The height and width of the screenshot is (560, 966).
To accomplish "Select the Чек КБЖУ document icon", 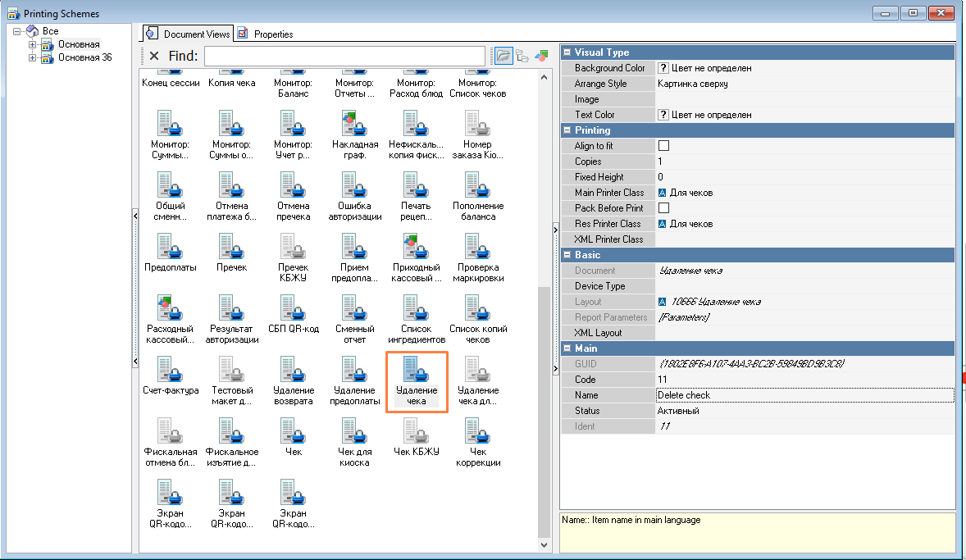I will pyautogui.click(x=417, y=430).
